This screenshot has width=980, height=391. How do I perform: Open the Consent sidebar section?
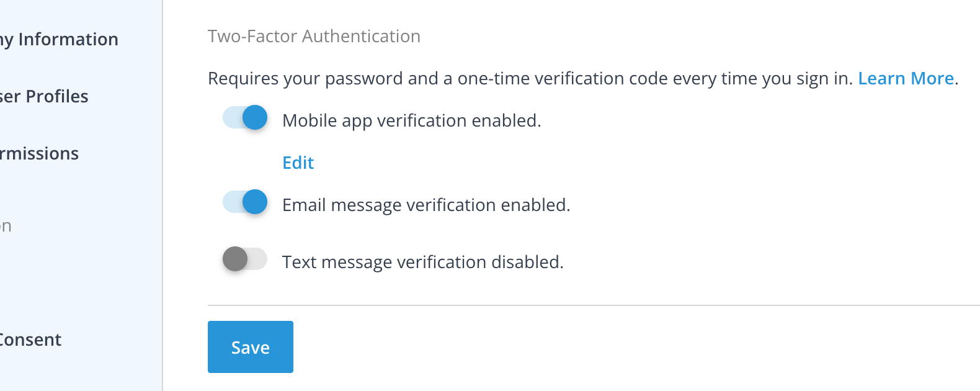click(31, 339)
